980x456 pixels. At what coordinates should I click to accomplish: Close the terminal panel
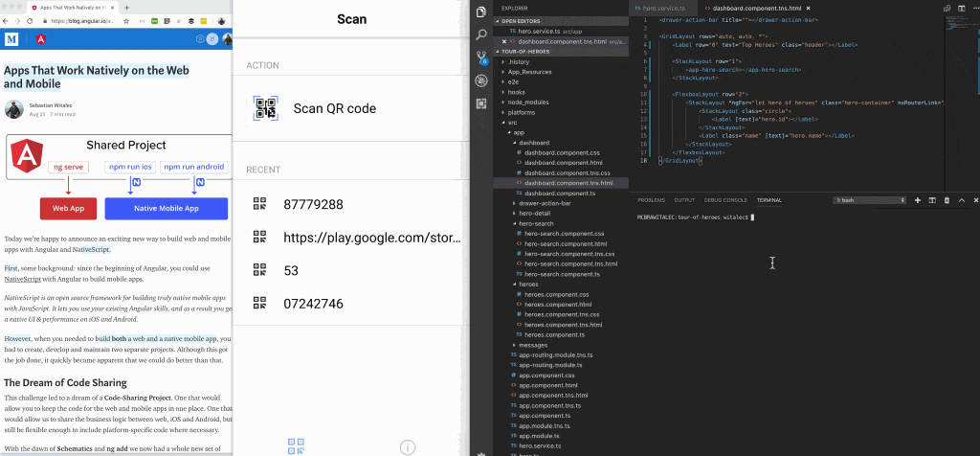(x=975, y=200)
